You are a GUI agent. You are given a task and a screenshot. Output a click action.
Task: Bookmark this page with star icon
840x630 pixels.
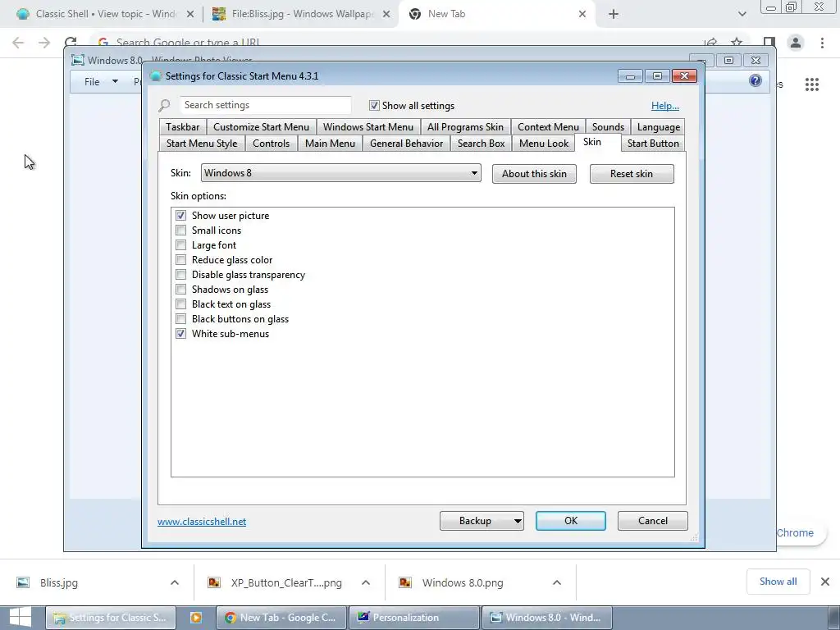pyautogui.click(x=737, y=43)
